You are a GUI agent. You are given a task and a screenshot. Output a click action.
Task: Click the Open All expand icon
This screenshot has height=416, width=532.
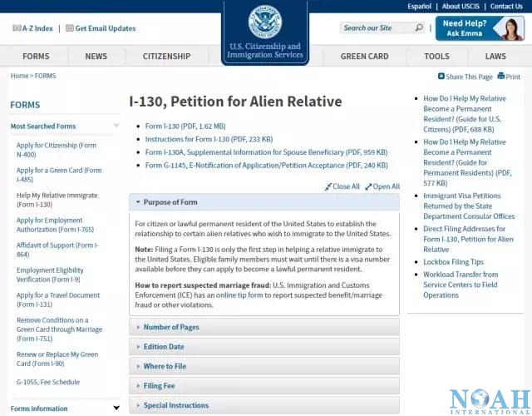pyautogui.click(x=368, y=186)
